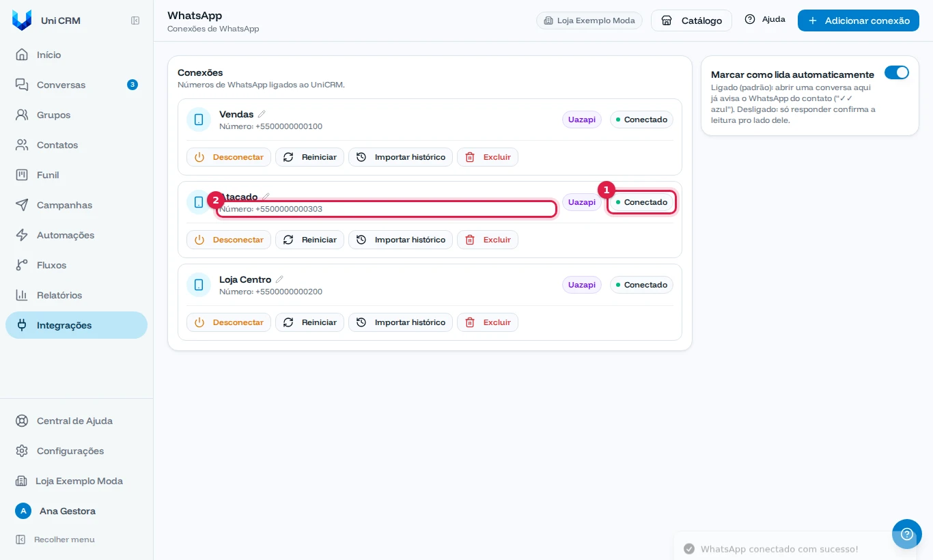The width and height of the screenshot is (933, 560).
Task: Delete the Loja Centro connection
Action: click(x=488, y=322)
